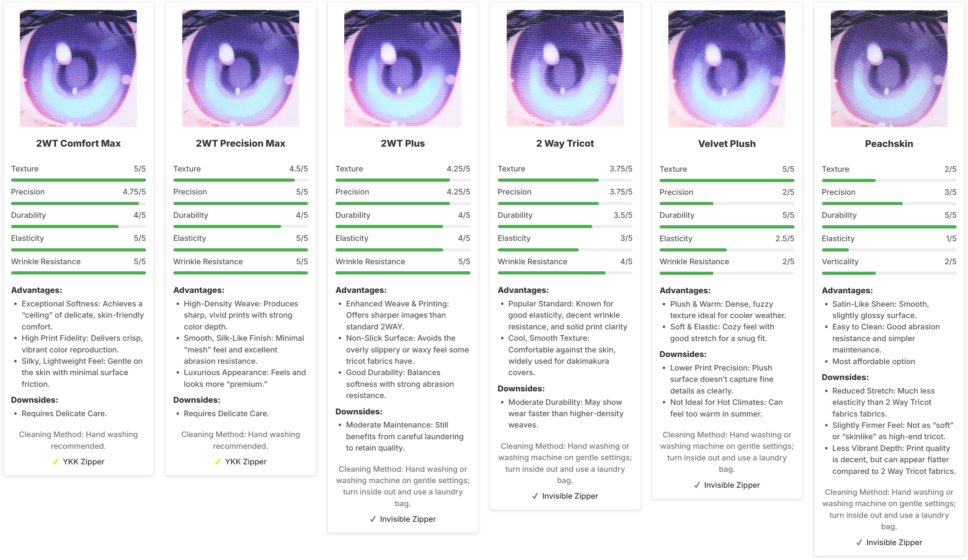Click the Texture rating bar for 2WT Precision Max

click(x=240, y=180)
